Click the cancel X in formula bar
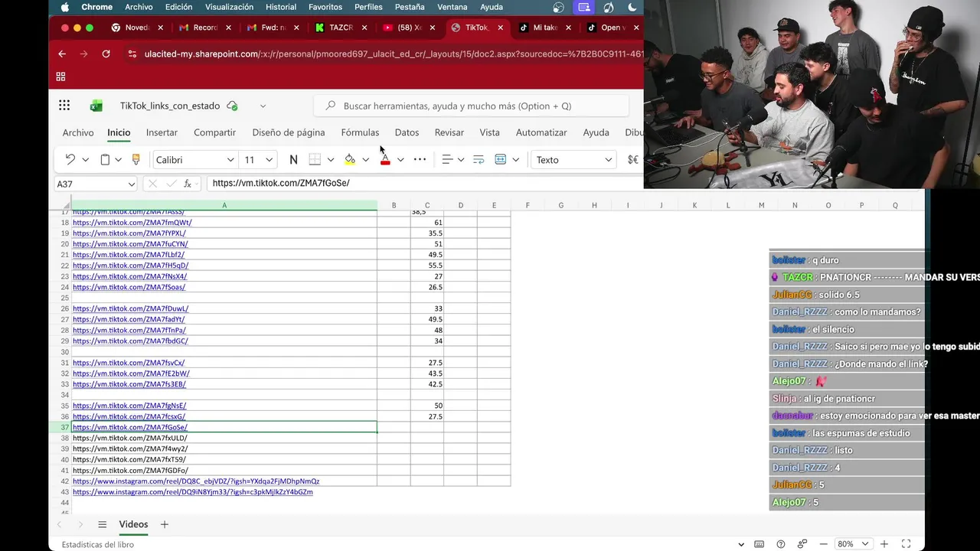Screen dimensions: 980x551 152,184
